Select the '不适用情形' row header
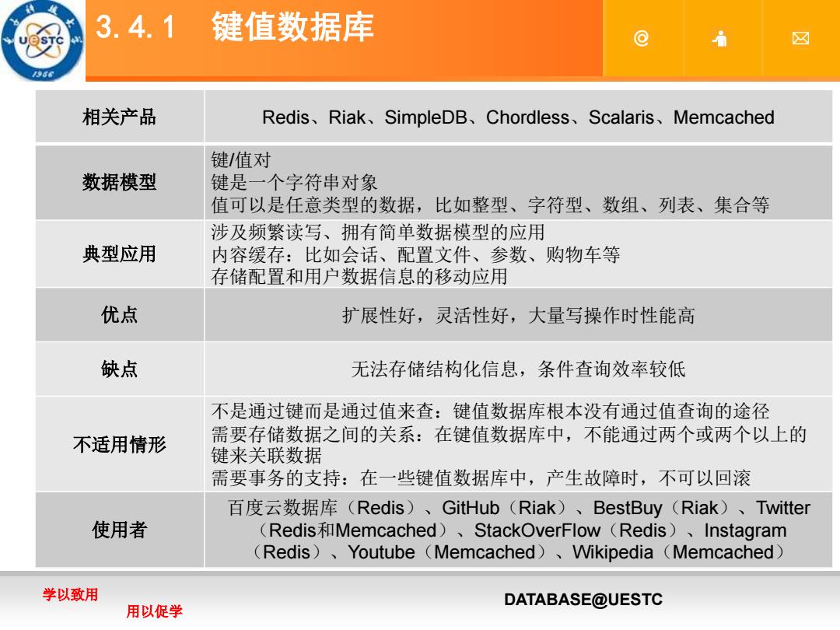The image size is (840, 630). (119, 444)
